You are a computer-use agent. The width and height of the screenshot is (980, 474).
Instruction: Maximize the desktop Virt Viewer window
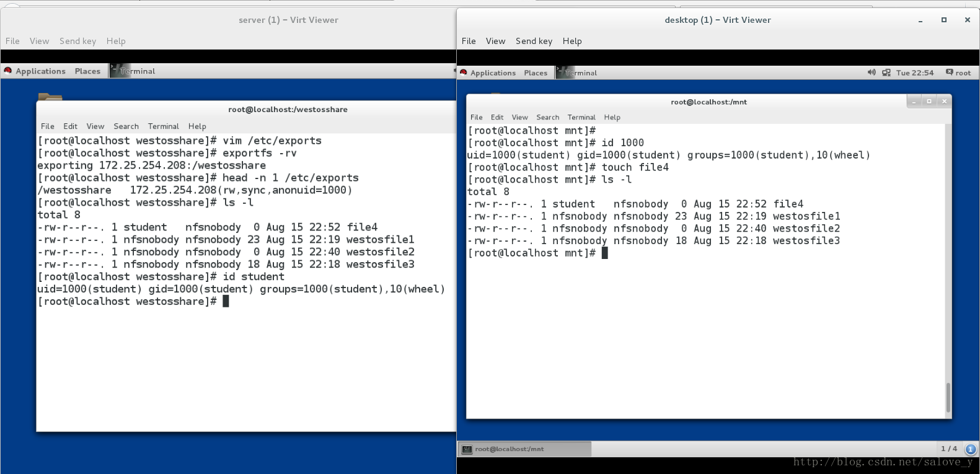coord(944,20)
